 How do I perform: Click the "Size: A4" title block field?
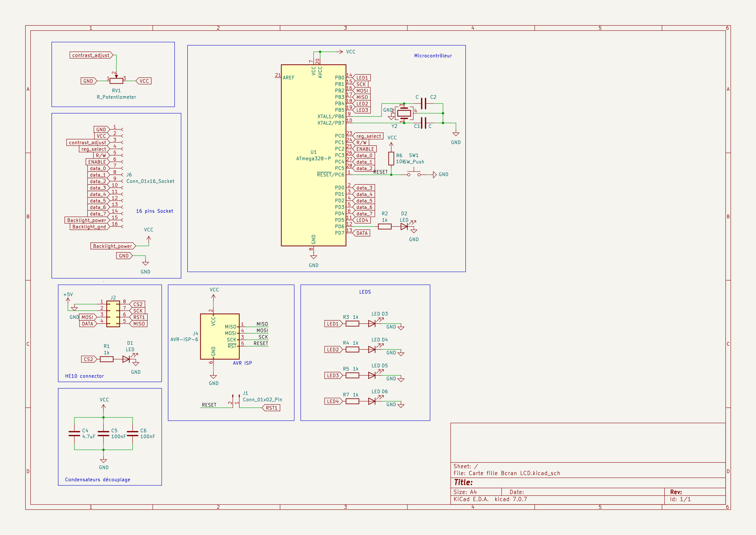pos(465,492)
